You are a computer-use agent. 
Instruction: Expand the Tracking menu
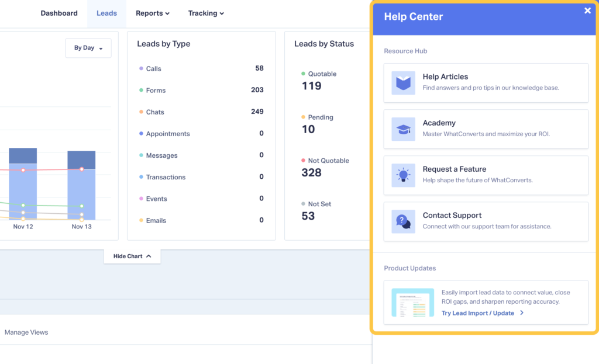206,13
